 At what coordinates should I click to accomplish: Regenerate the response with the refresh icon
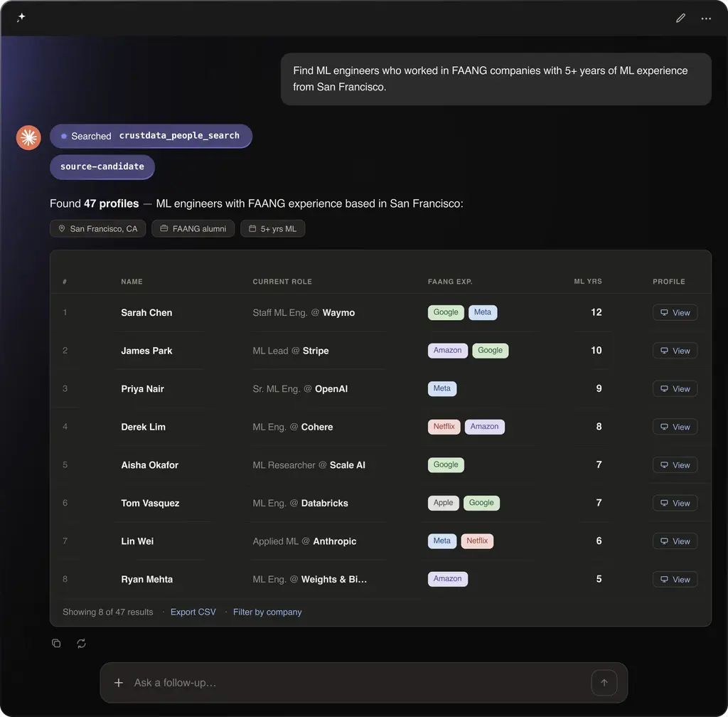point(81,643)
